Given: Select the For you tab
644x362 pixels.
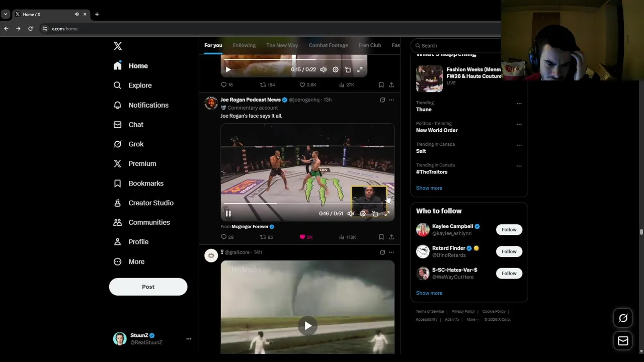Looking at the screenshot, I should (213, 45).
